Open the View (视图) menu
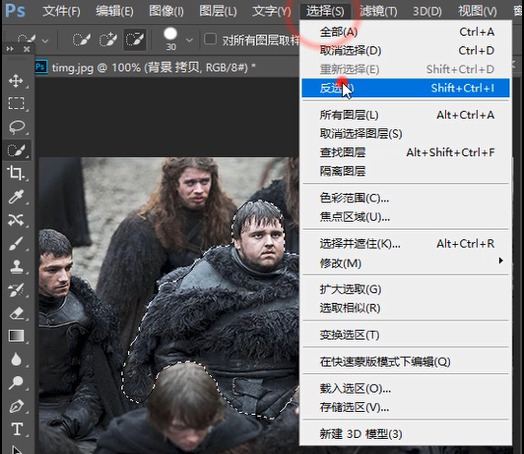 [477, 12]
